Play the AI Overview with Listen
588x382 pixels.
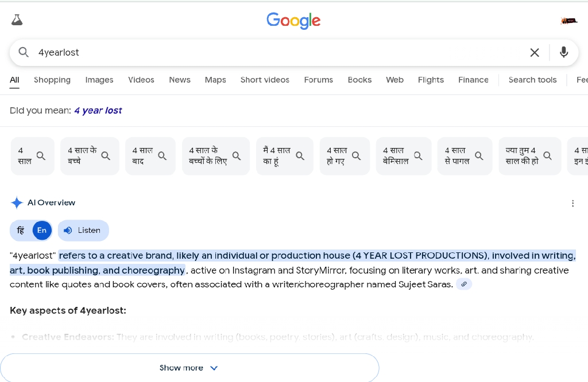click(83, 231)
